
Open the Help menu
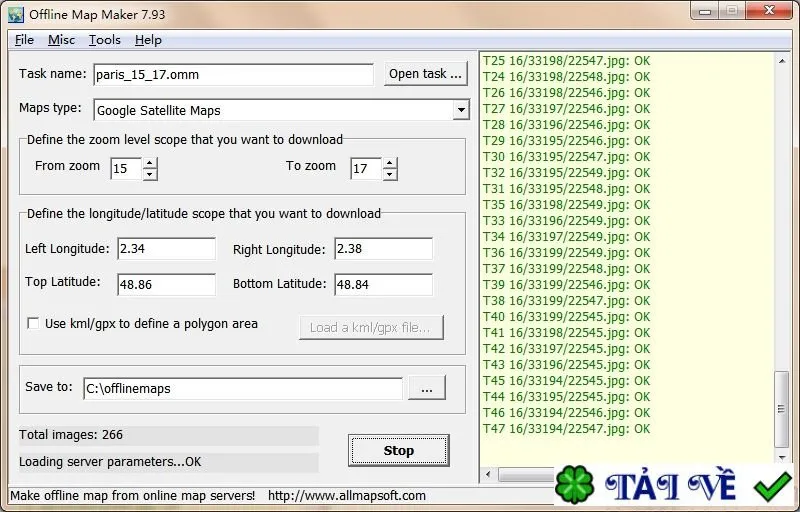click(148, 40)
